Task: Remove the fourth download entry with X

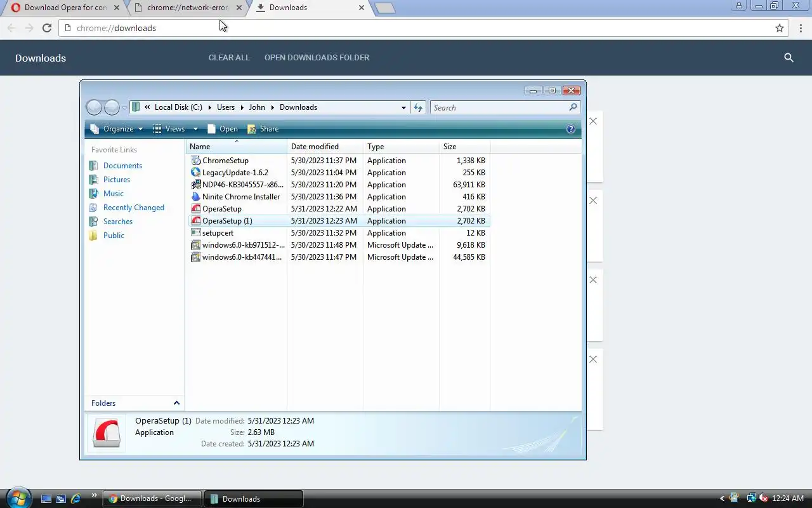Action: click(593, 359)
